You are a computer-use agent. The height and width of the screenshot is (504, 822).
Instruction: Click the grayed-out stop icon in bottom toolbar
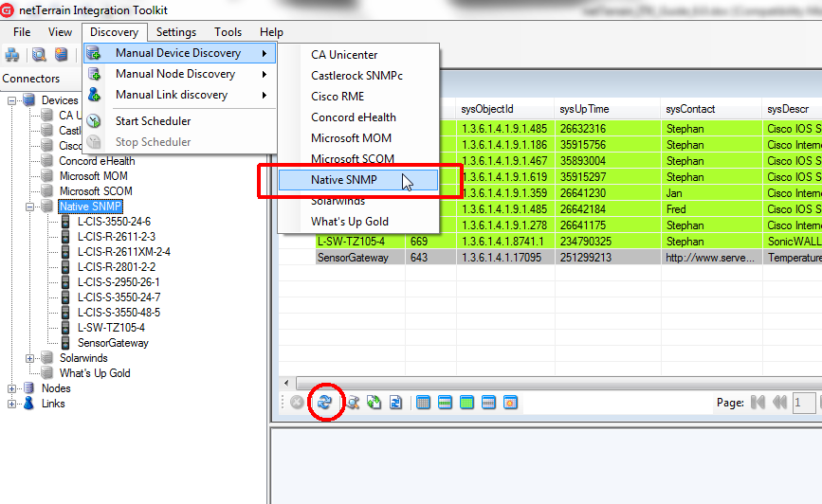pos(297,403)
